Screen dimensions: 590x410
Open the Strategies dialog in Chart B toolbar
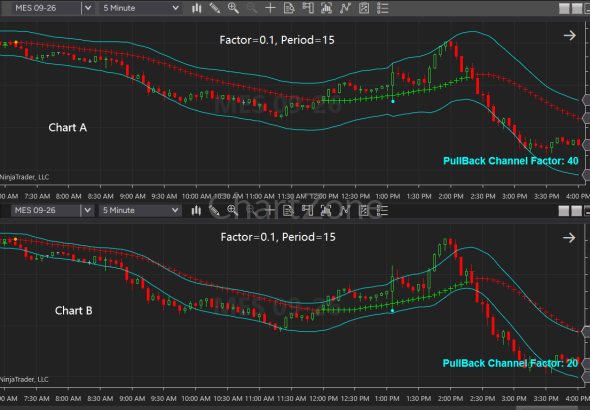pos(363,210)
